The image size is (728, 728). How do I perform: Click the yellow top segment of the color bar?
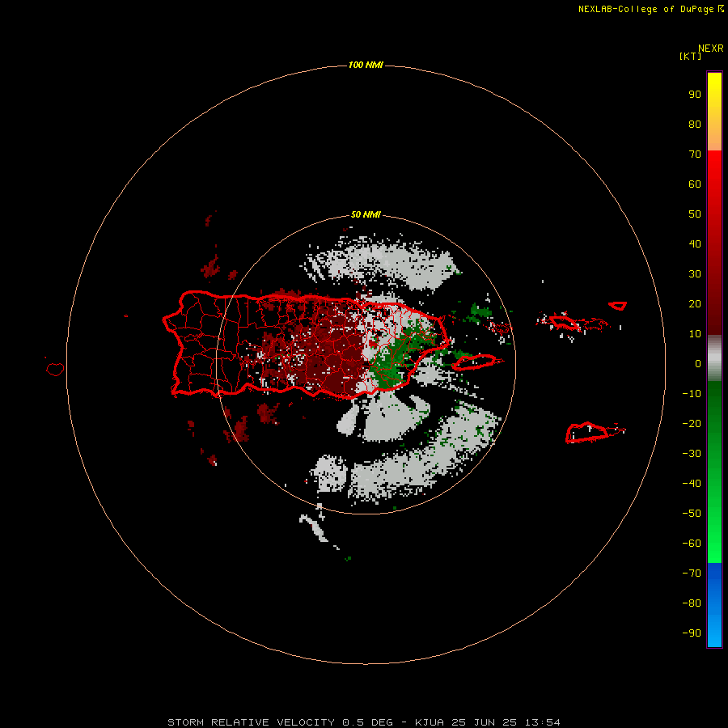coord(714,111)
